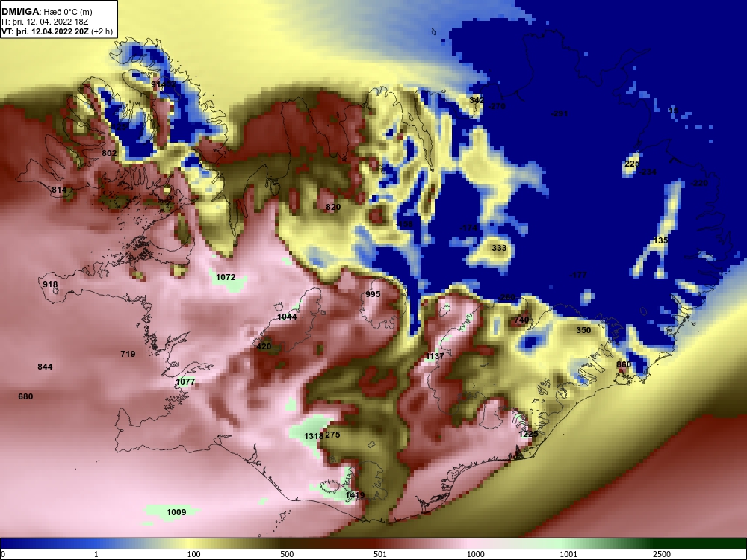
Task: Click the '1' label on the color scale
Action: (96, 554)
